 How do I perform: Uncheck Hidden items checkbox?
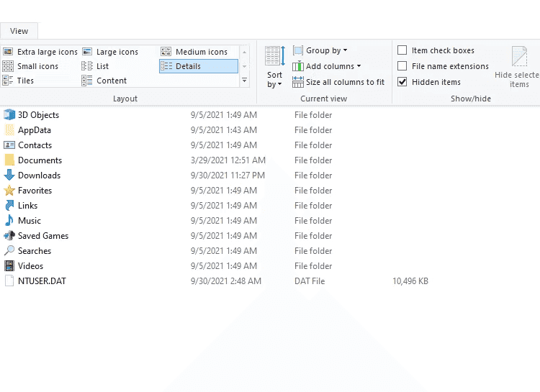point(402,82)
